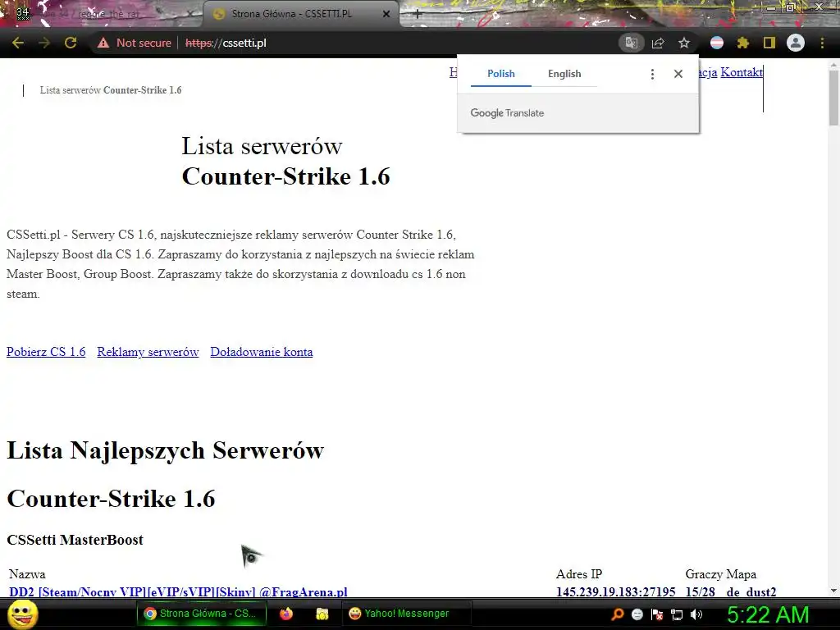Viewport: 840px width, 630px height.
Task: Click the 5:22 AM taskbar clock
Action: (x=768, y=614)
